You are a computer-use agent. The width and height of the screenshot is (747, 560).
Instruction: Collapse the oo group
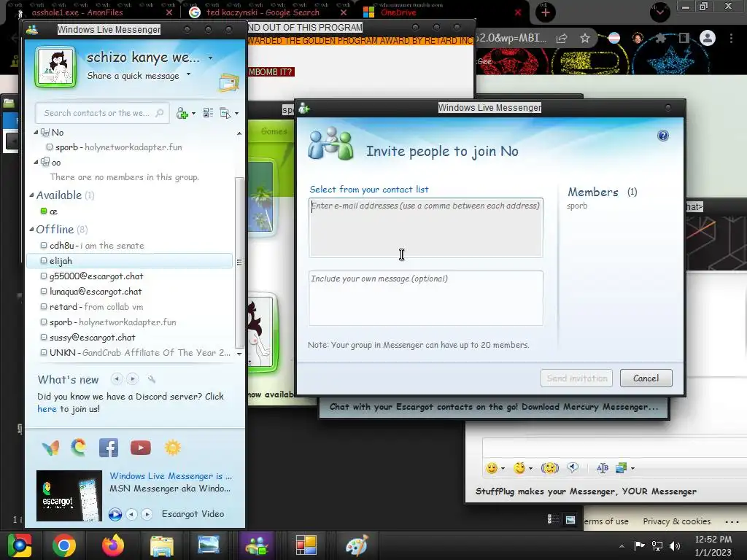click(x=36, y=162)
